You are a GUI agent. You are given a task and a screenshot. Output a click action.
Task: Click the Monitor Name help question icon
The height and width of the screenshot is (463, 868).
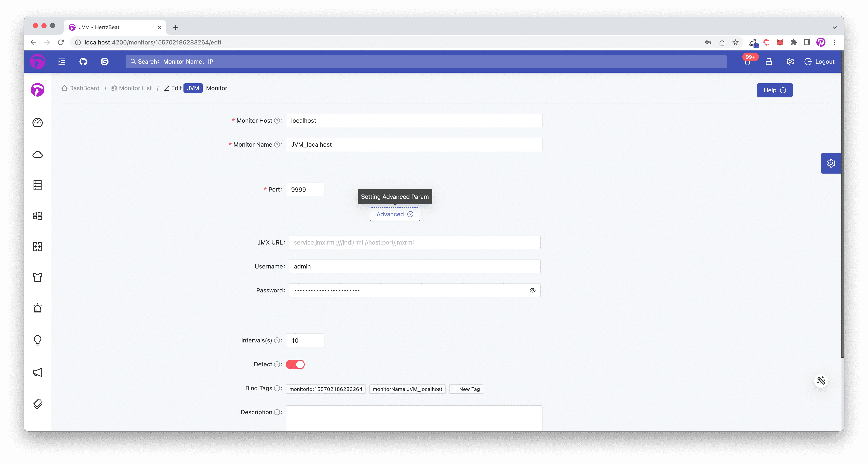pyautogui.click(x=277, y=144)
